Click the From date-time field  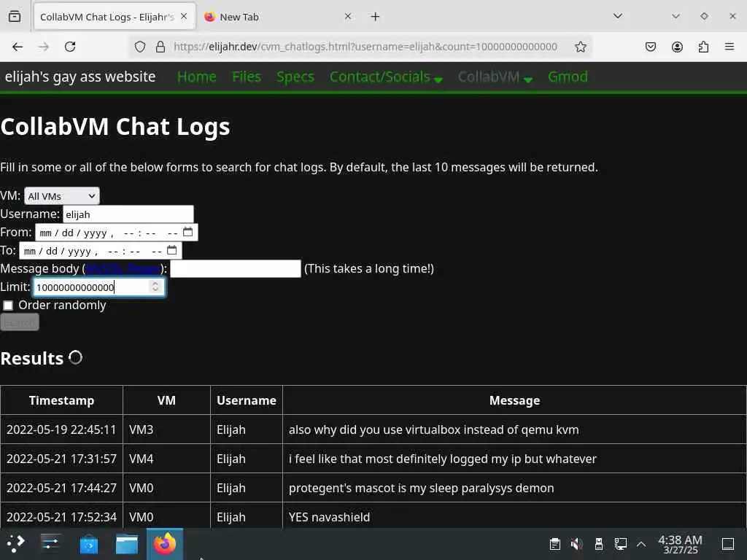(x=116, y=233)
